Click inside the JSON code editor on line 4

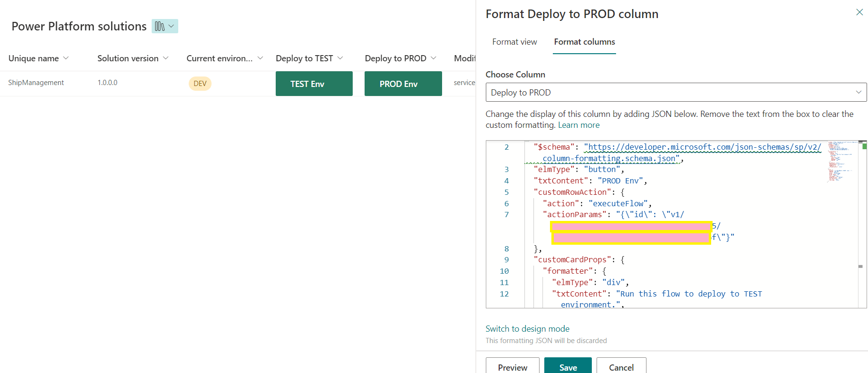click(x=665, y=181)
